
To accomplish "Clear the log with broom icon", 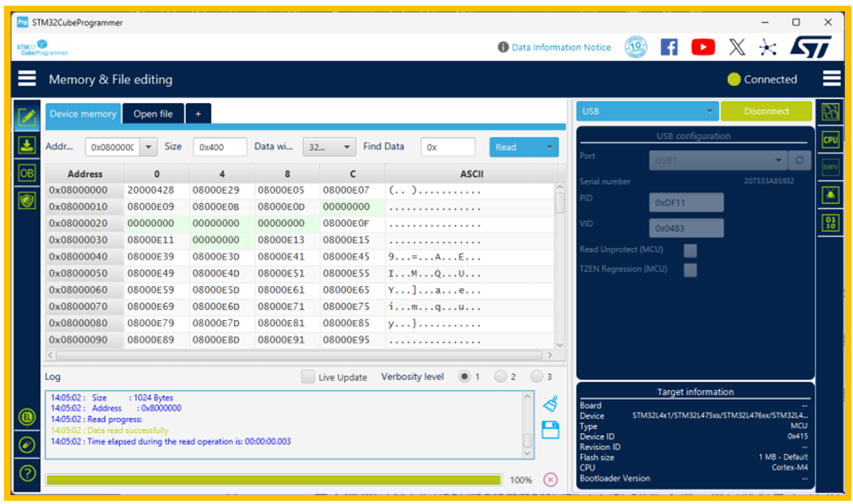I will pyautogui.click(x=550, y=403).
